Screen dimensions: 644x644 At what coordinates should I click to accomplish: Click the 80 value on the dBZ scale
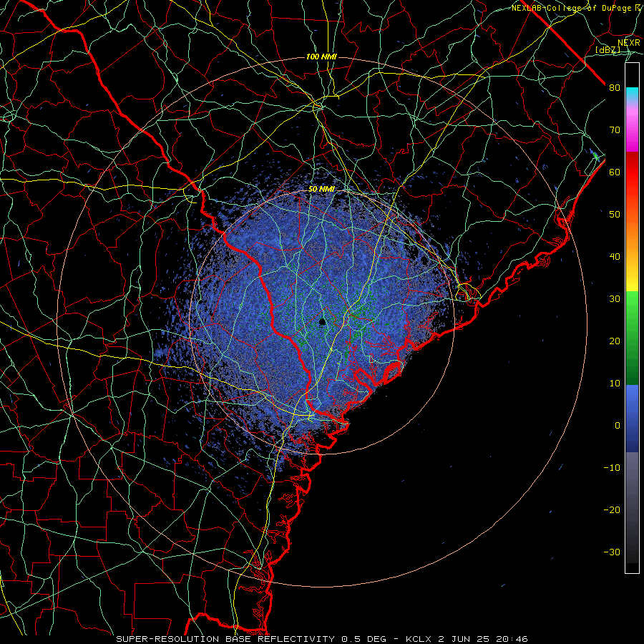pyautogui.click(x=615, y=88)
